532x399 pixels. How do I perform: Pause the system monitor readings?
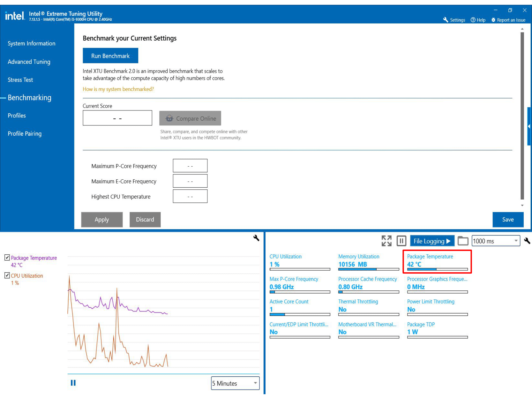pyautogui.click(x=401, y=241)
